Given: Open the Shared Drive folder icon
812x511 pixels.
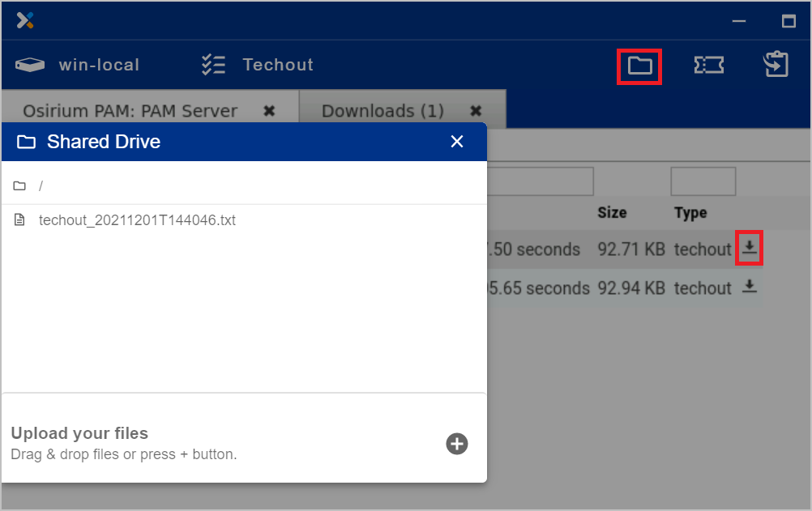Looking at the screenshot, I should pos(639,64).
